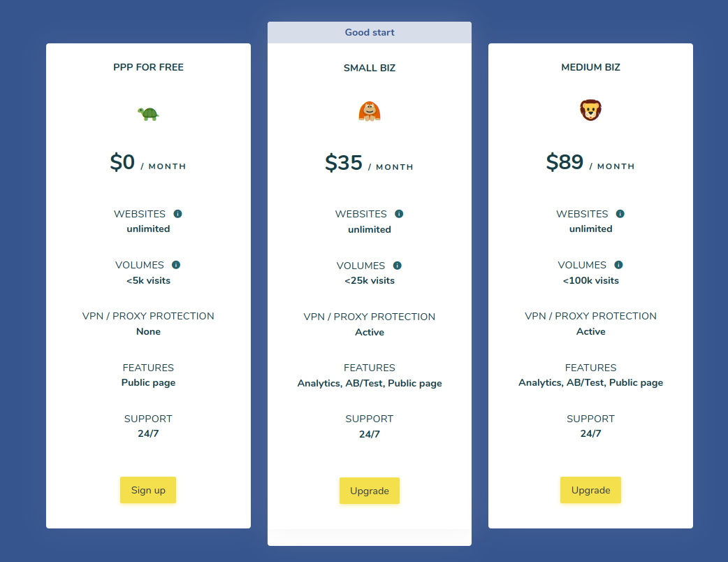Click Websites info icon in free plan
The image size is (728, 562).
coord(177,214)
